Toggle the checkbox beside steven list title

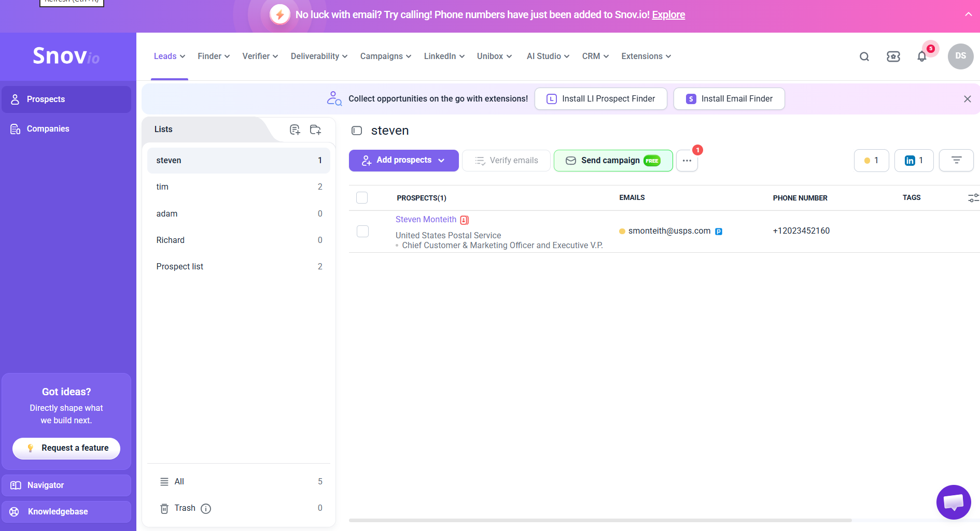click(x=357, y=131)
